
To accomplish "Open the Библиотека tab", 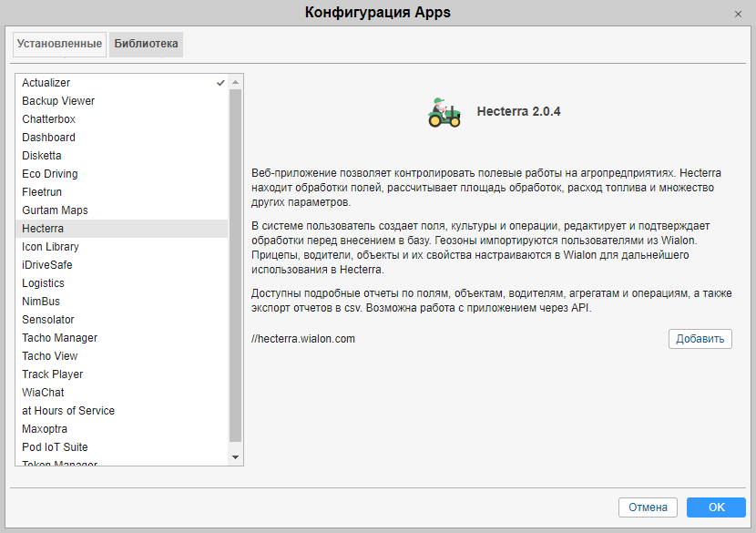I will point(146,44).
